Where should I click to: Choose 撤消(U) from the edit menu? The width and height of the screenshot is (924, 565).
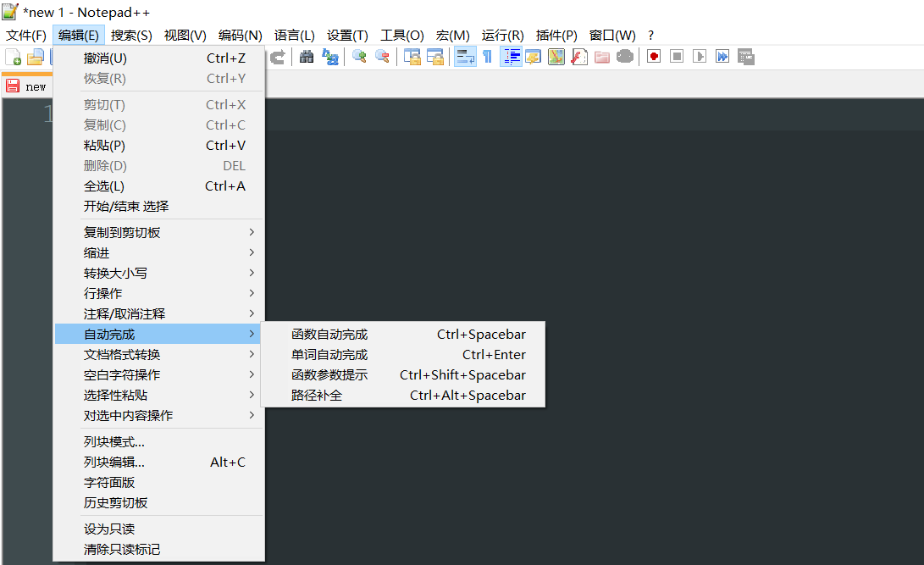pos(158,58)
